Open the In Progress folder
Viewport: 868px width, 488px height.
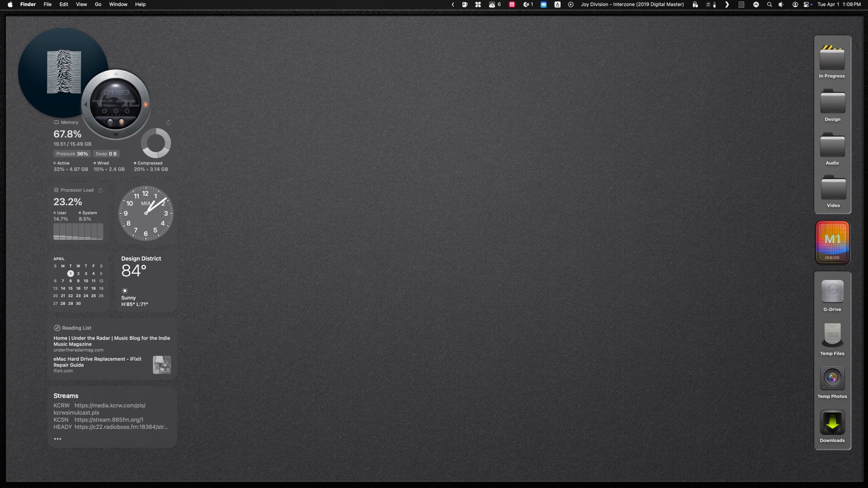coord(832,60)
